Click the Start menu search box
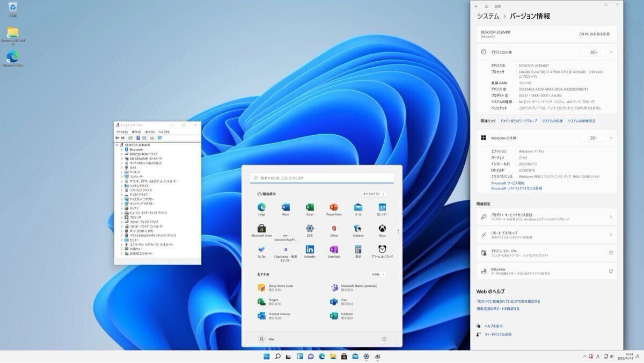Image resolution: width=644 pixels, height=363 pixels. (322, 178)
